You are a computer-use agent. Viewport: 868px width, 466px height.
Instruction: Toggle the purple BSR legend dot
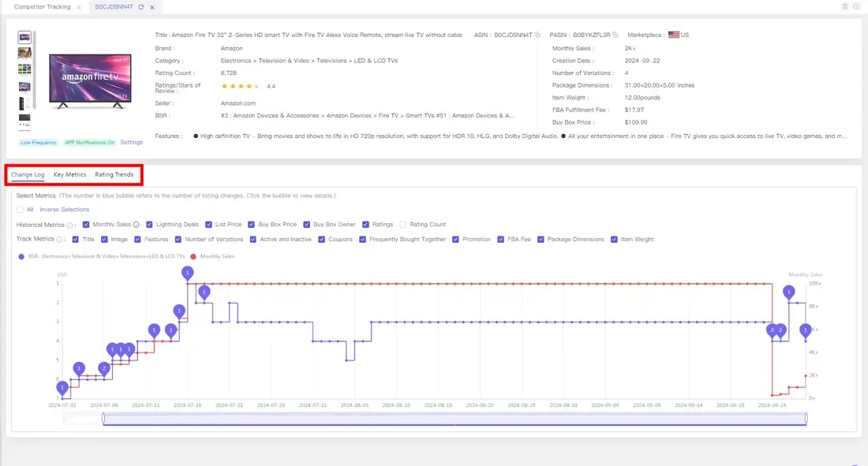point(21,257)
